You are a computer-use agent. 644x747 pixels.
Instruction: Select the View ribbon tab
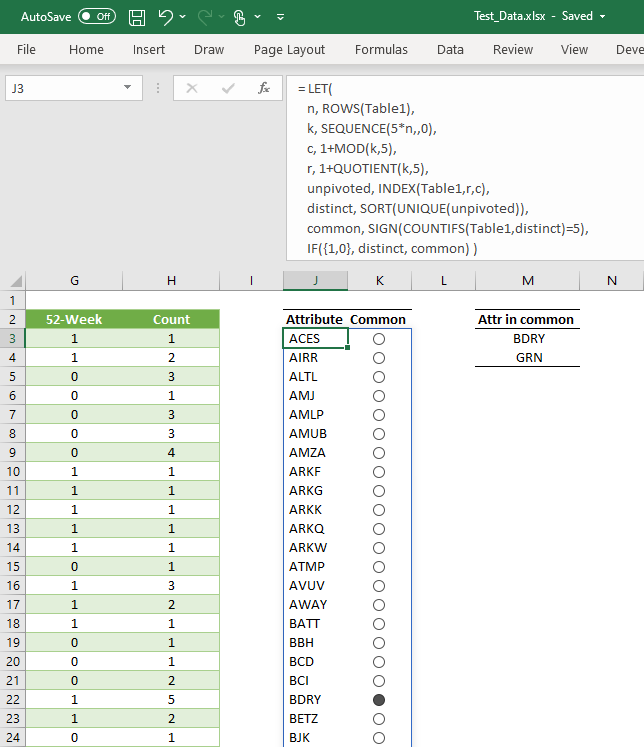[x=574, y=50]
